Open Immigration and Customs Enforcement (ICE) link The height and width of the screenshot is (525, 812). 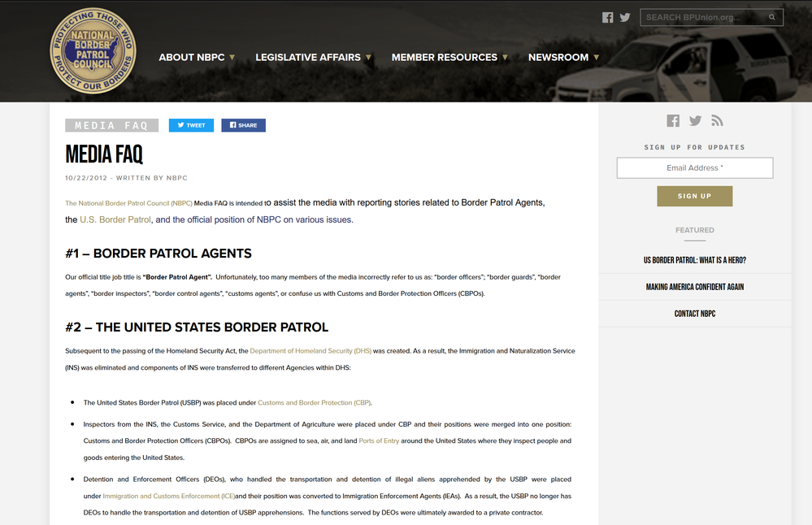pyautogui.click(x=169, y=496)
